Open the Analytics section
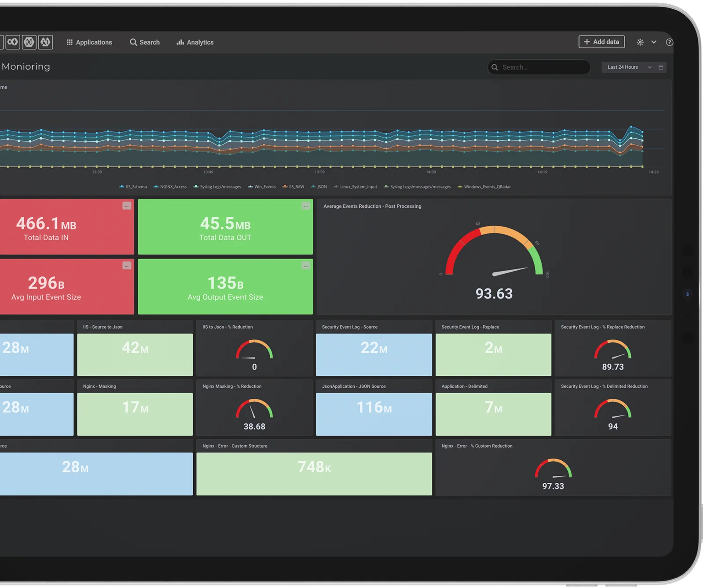This screenshot has height=588, width=704. [195, 42]
